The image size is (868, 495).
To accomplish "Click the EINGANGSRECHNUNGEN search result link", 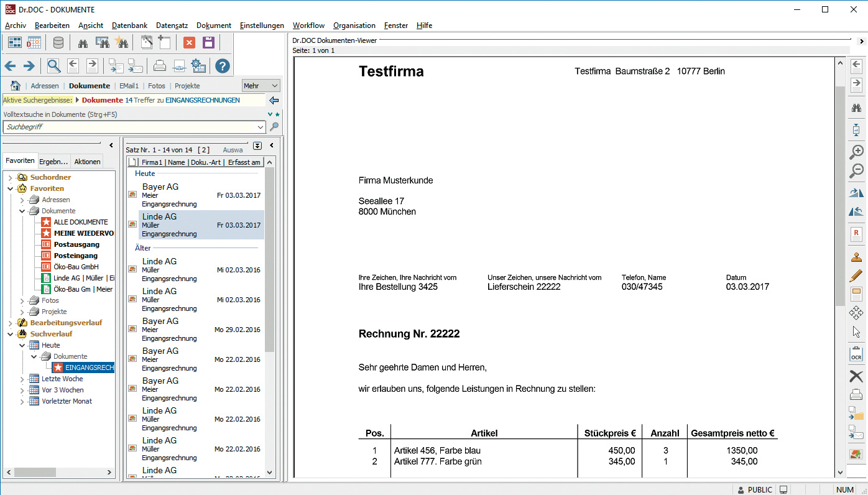I will [203, 100].
